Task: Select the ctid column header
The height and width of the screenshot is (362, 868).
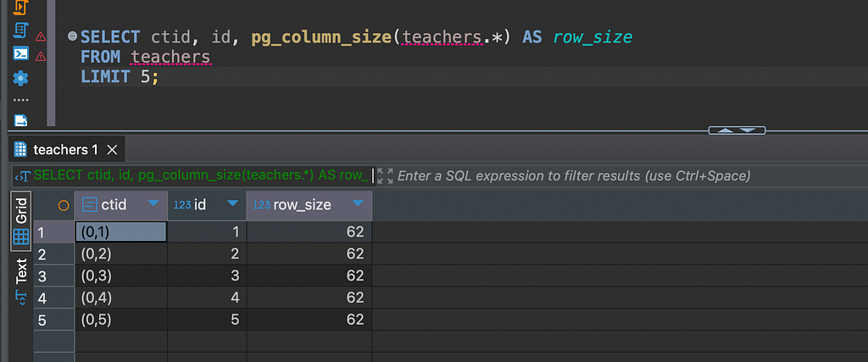Action: 120,205
